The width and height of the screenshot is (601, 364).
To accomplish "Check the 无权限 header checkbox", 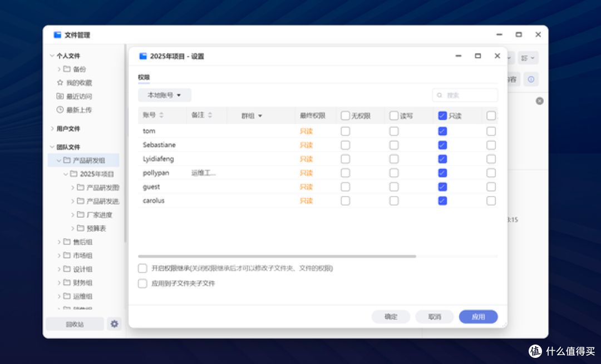I will pyautogui.click(x=346, y=116).
